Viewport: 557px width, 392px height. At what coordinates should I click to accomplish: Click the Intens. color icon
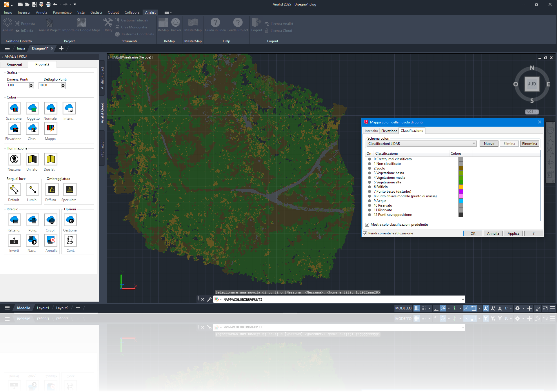point(69,108)
